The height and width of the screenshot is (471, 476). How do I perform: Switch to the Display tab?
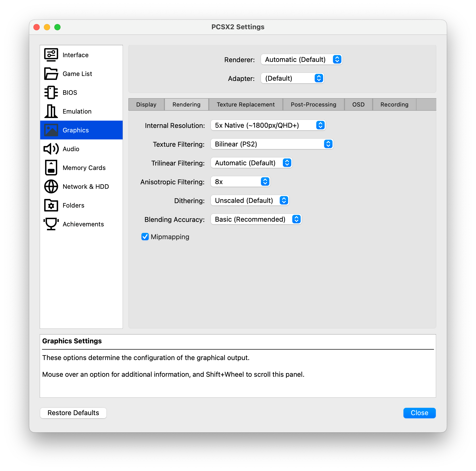click(146, 104)
